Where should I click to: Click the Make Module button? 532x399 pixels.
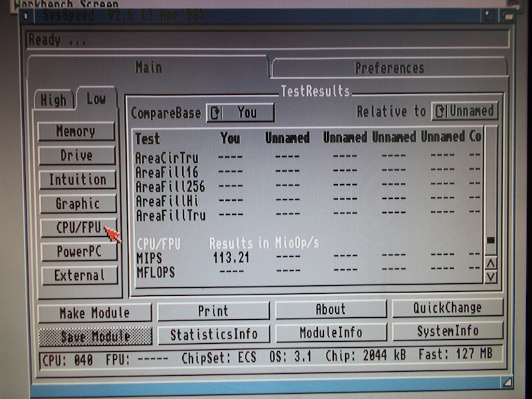(x=94, y=313)
